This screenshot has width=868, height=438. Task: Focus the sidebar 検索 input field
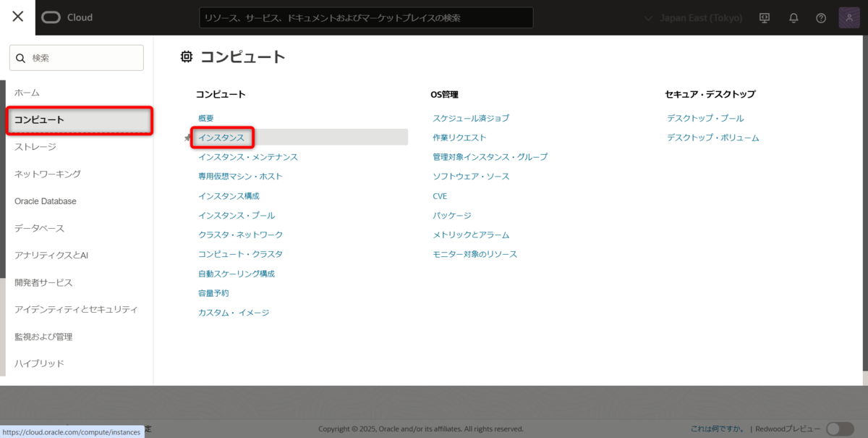pos(77,58)
